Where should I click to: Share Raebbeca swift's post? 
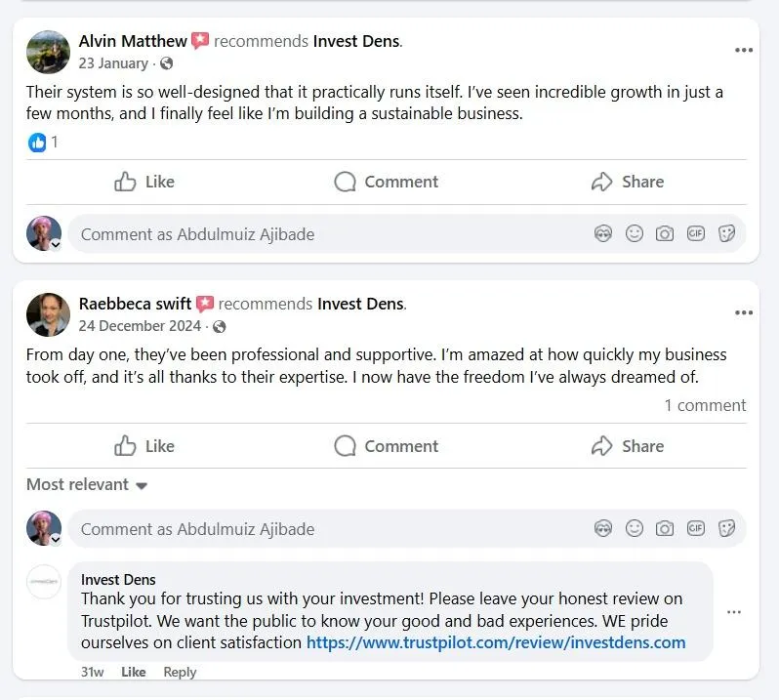coord(628,446)
